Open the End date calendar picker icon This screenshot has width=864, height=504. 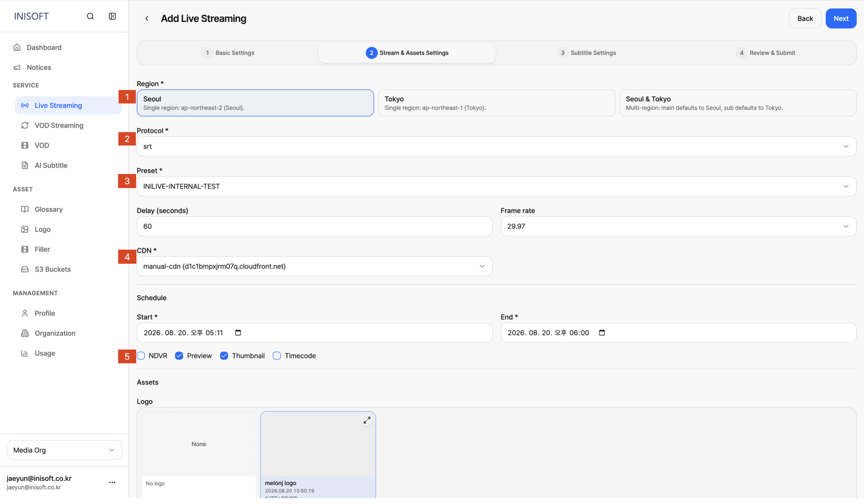point(602,333)
